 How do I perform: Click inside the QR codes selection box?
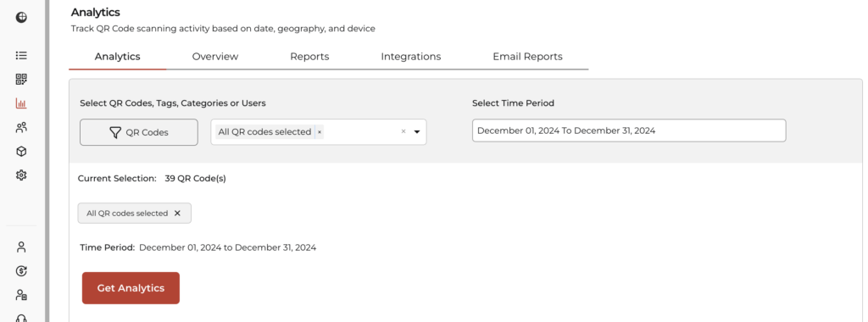319,132
